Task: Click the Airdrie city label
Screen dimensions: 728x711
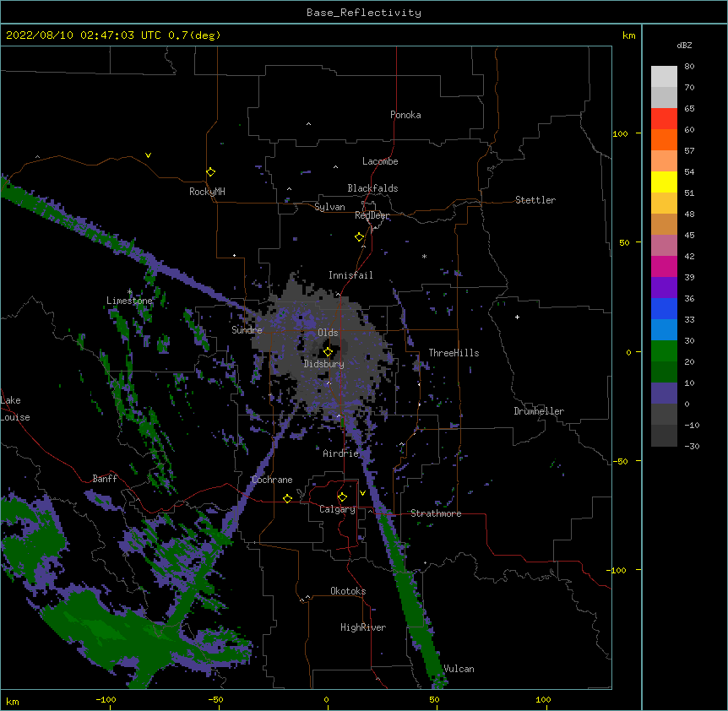Action: 341,453
